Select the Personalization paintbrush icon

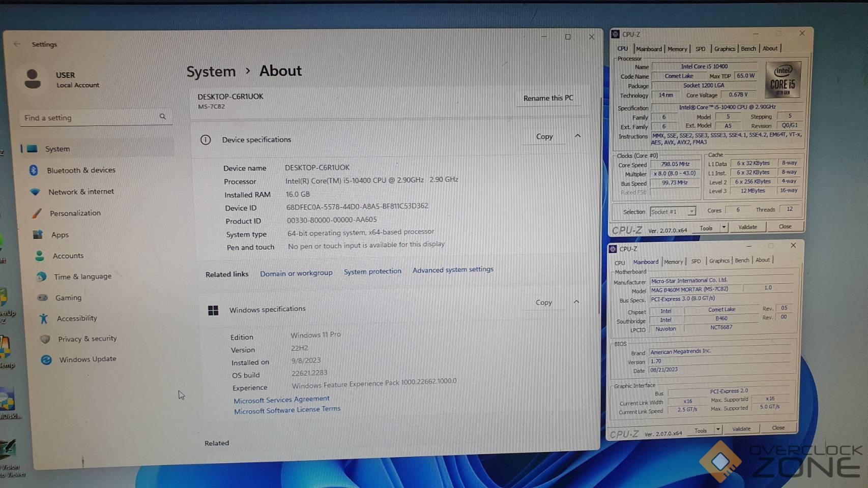click(x=37, y=213)
